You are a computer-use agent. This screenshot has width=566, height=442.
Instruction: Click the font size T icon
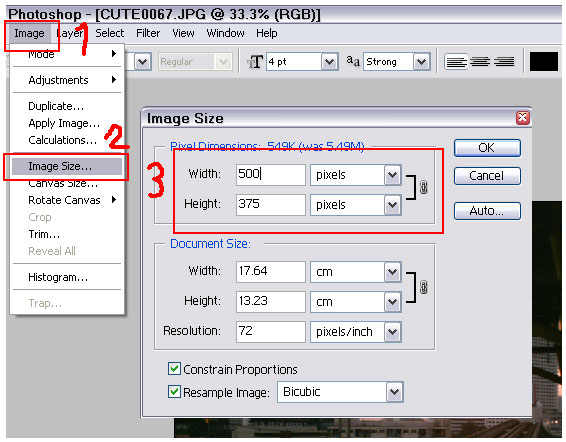pos(255,62)
